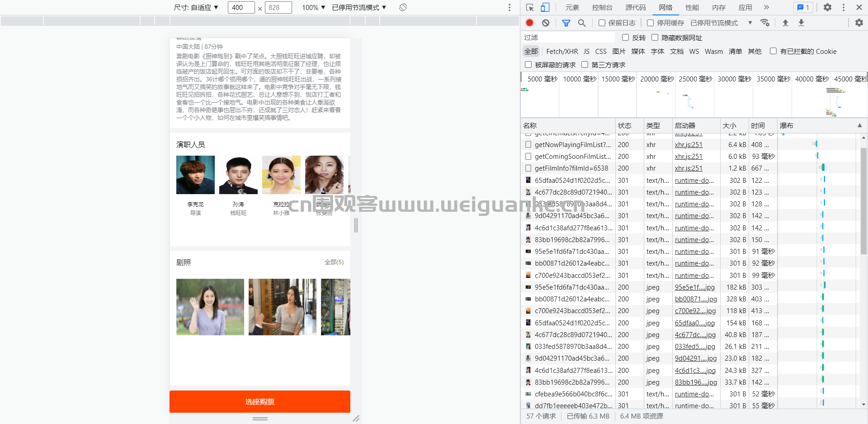The height and width of the screenshot is (424, 868).
Task: Enable the preserve log checkbox
Action: 602,23
